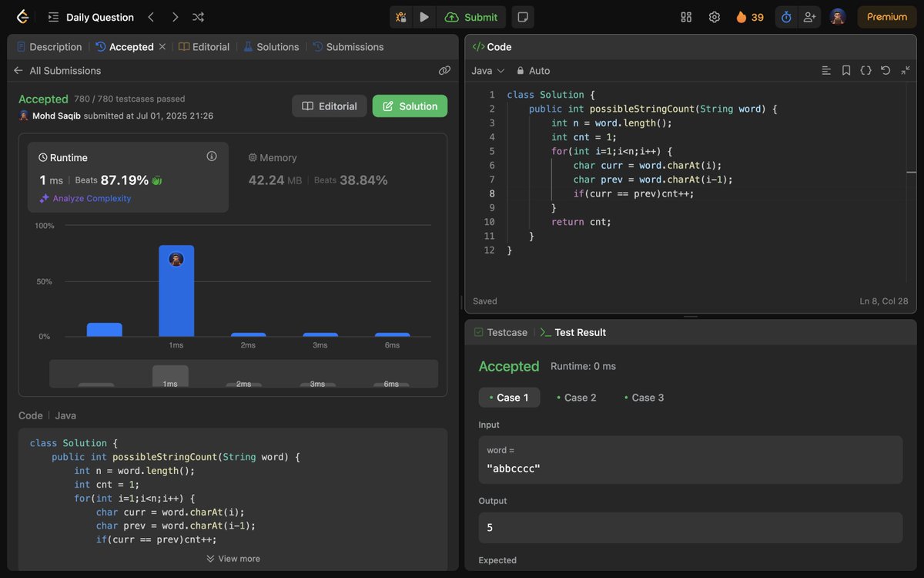Open the Daily Question title
Image resolution: width=924 pixels, height=578 pixels.
(100, 17)
